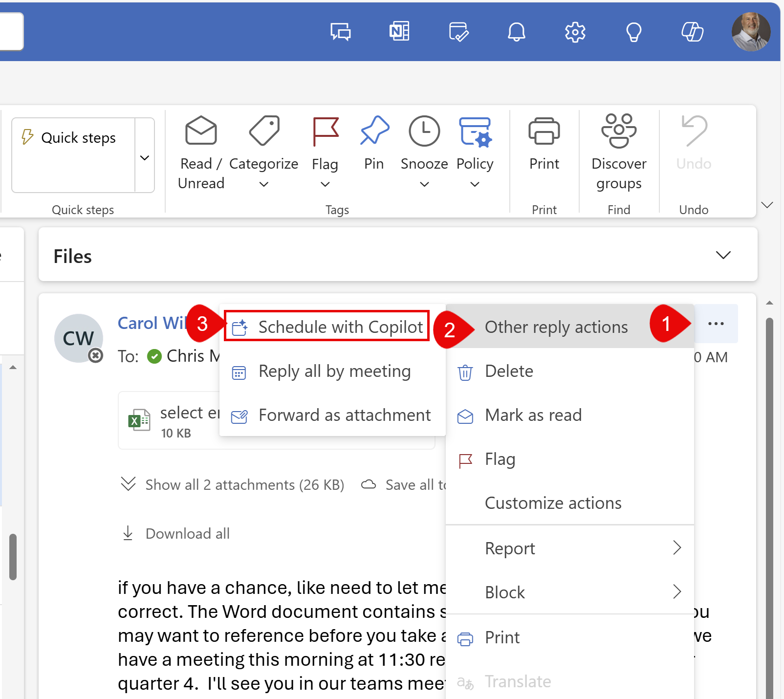Open the Settings gear
This screenshot has height=699, width=784.
click(575, 31)
